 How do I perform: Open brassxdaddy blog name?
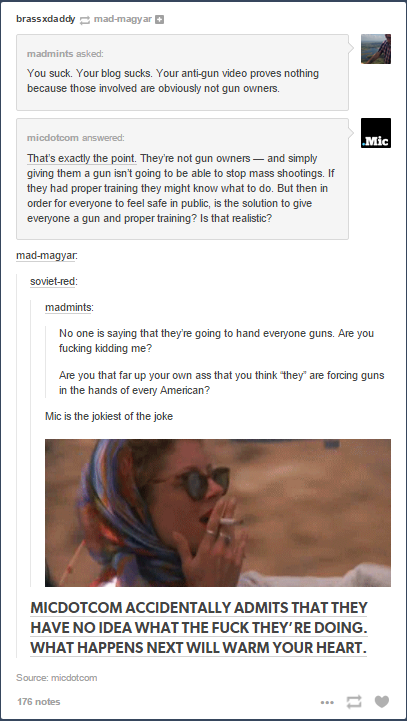pyautogui.click(x=46, y=19)
